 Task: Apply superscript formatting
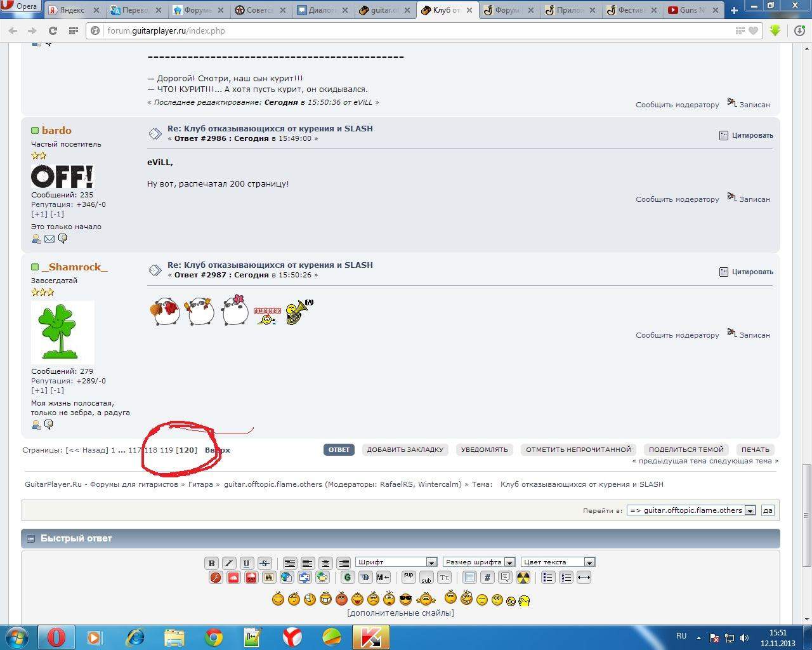pyautogui.click(x=409, y=578)
